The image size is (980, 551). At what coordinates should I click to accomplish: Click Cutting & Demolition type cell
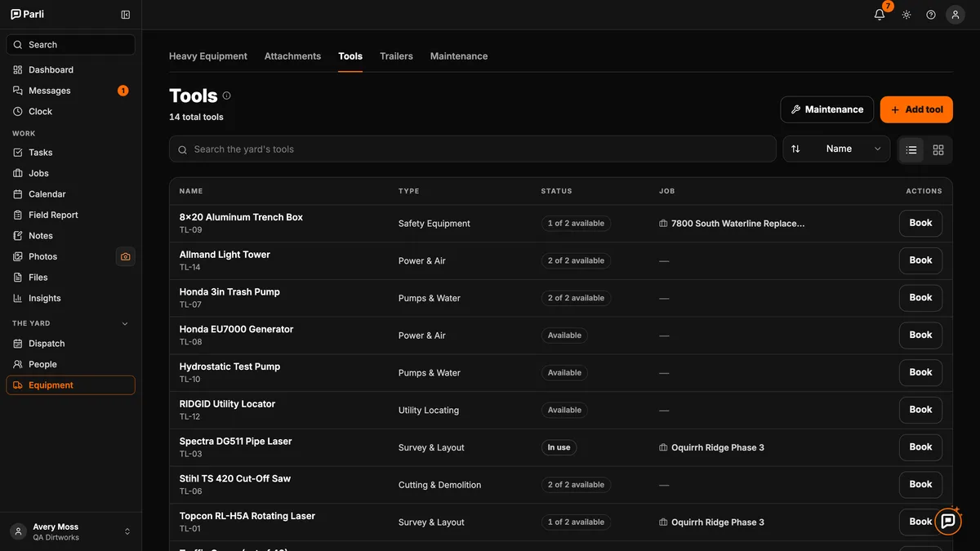pyautogui.click(x=439, y=485)
